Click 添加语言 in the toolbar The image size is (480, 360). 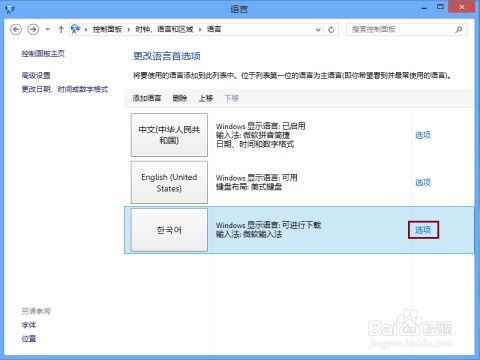(147, 98)
